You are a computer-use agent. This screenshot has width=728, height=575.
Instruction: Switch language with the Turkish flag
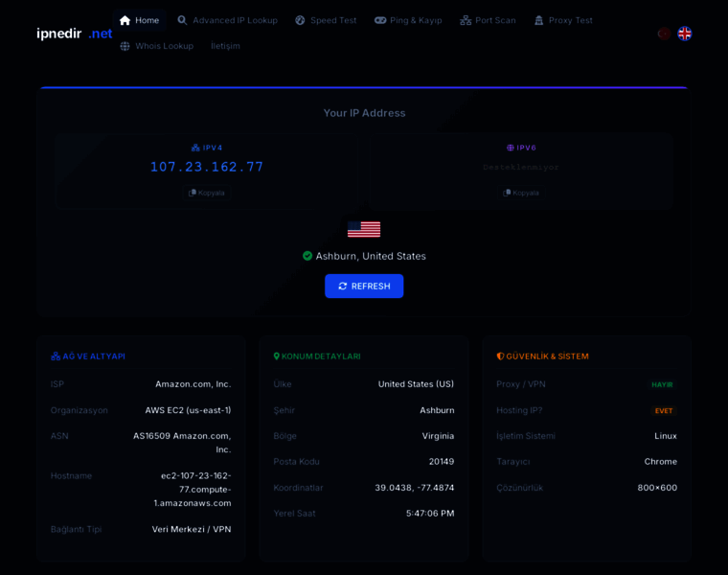coord(663,34)
